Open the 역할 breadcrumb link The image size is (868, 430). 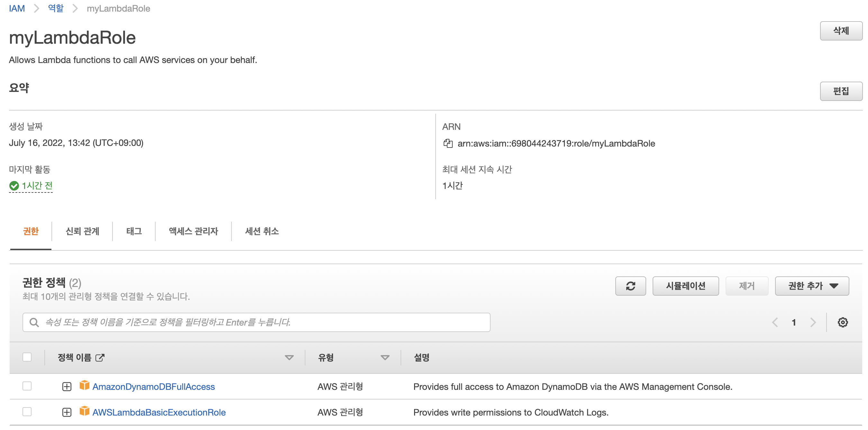coord(56,8)
